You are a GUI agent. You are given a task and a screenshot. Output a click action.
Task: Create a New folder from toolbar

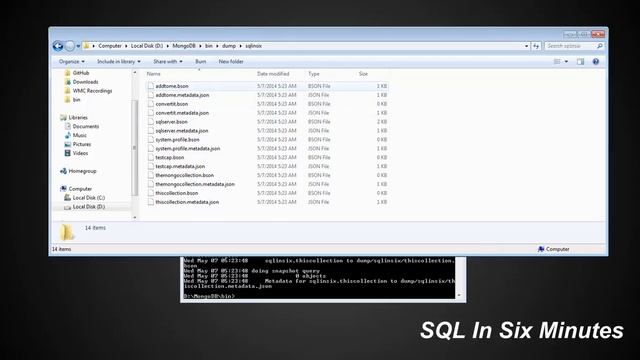point(231,62)
